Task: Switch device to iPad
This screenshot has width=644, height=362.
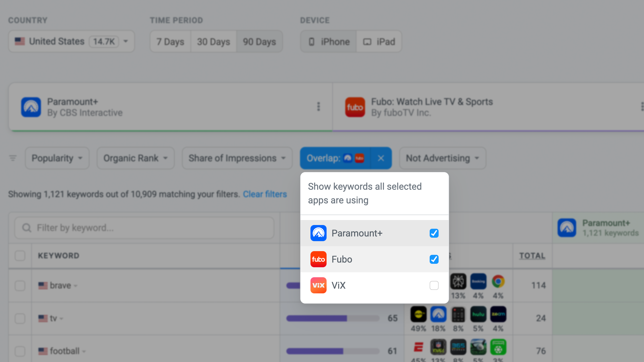Action: coord(379,41)
